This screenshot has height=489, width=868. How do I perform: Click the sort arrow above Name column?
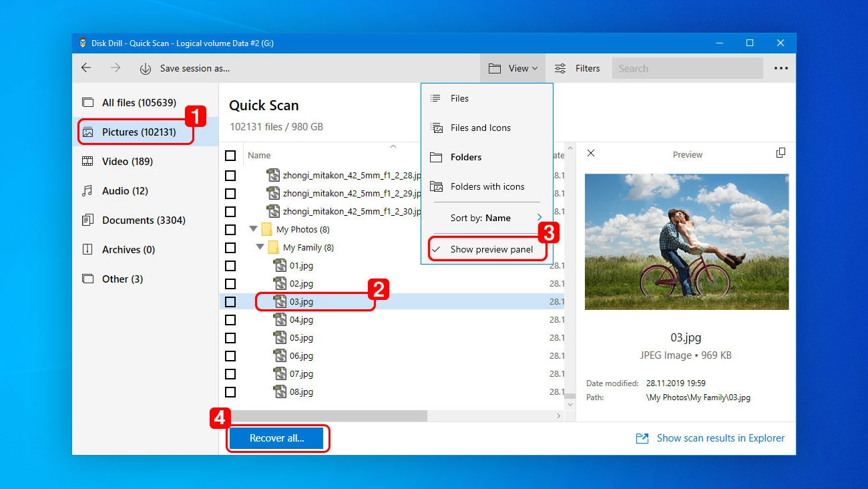[x=393, y=146]
